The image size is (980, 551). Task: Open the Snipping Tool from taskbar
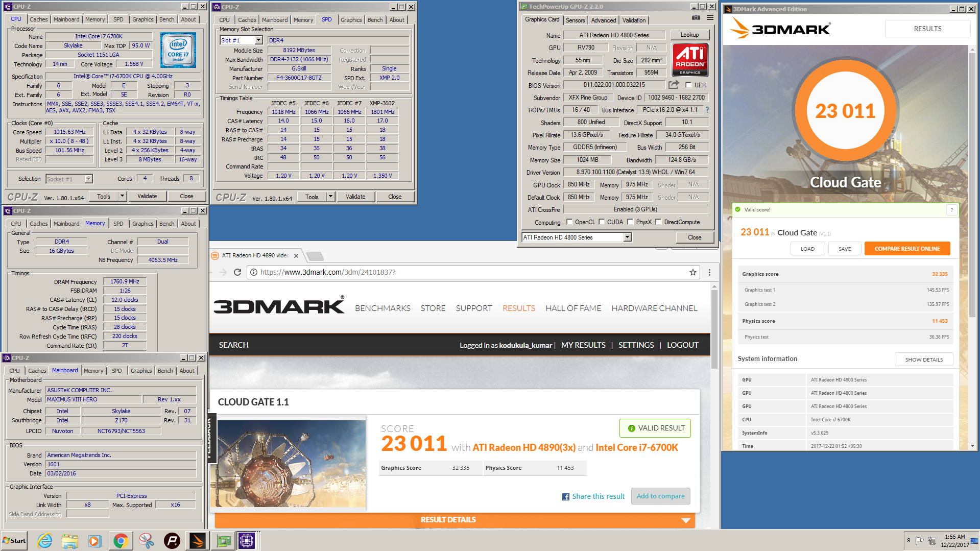point(146,540)
